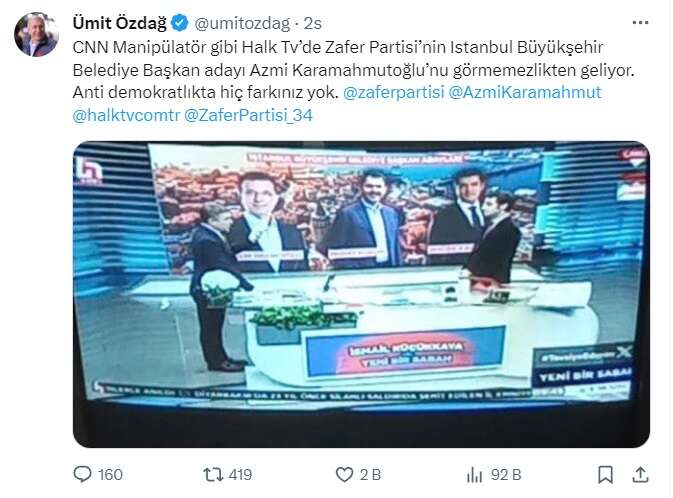Enlarge the attached Halk TV studio photo
This screenshot has width=673, height=498.
point(361,295)
